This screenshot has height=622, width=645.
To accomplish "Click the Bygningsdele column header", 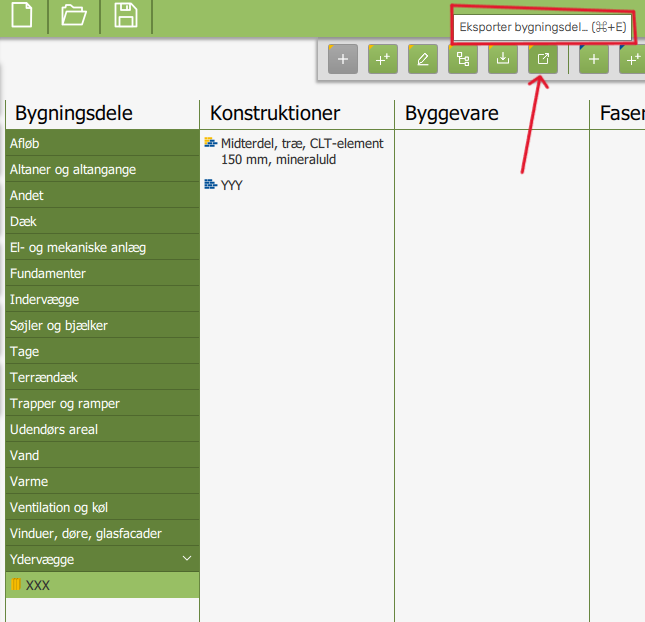I will [x=74, y=113].
